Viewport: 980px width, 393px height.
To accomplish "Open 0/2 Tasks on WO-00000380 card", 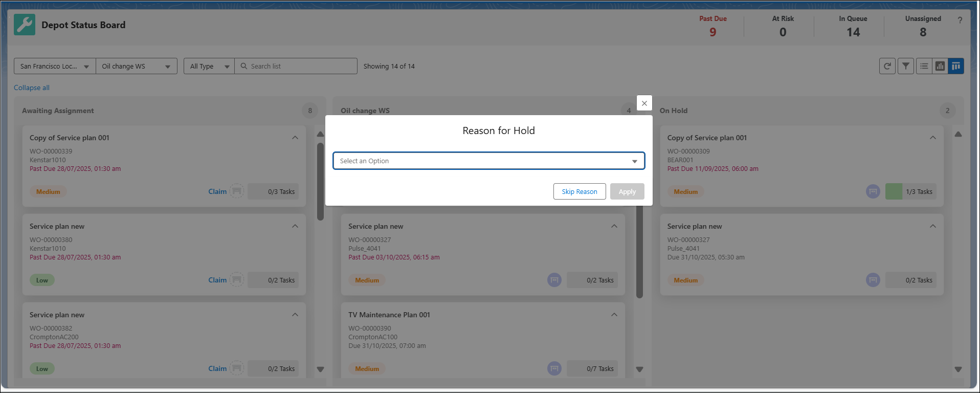I will point(274,280).
